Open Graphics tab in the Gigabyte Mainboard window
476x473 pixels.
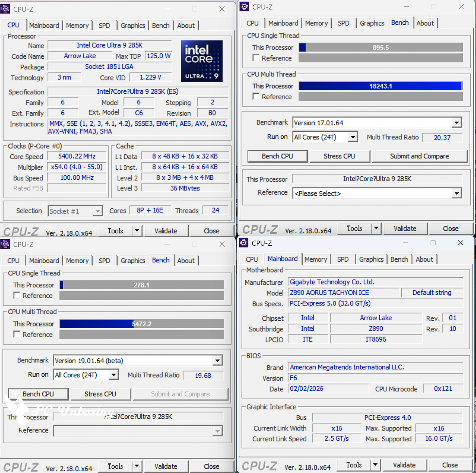coord(371,259)
